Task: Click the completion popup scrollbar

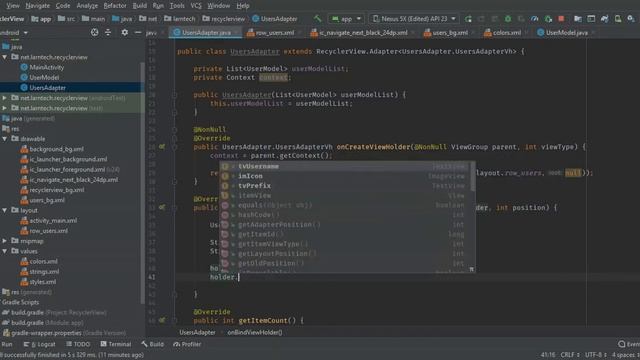Action: click(x=473, y=176)
